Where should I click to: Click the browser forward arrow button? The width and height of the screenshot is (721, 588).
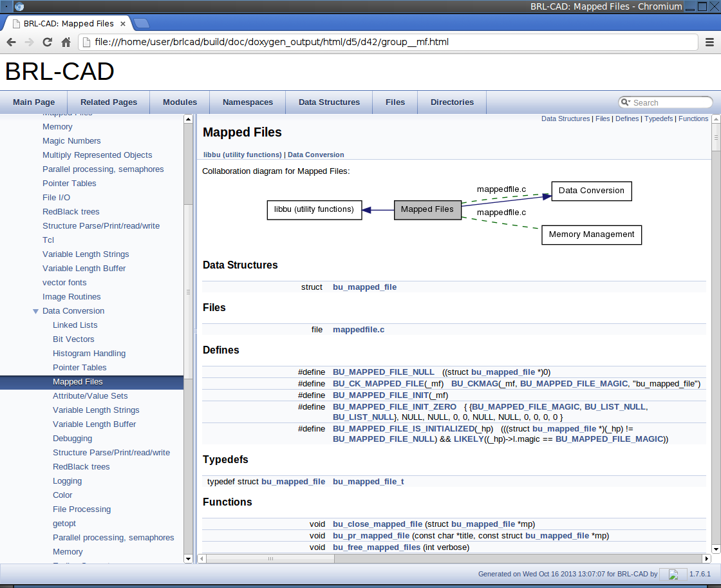click(29, 43)
